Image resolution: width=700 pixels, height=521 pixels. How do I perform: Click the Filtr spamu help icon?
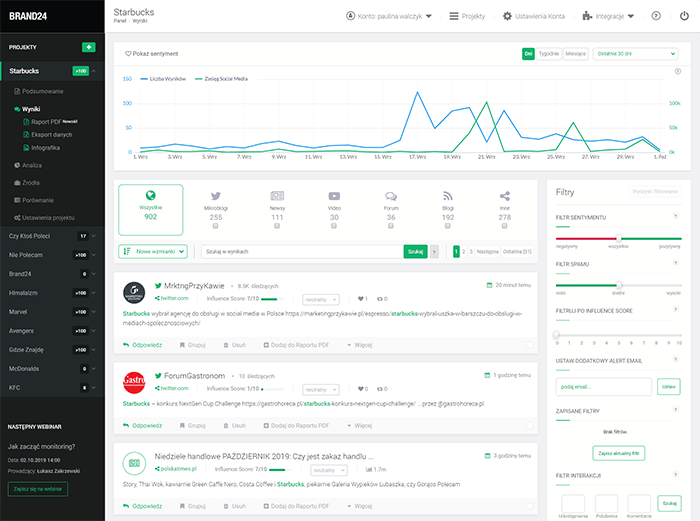675,263
